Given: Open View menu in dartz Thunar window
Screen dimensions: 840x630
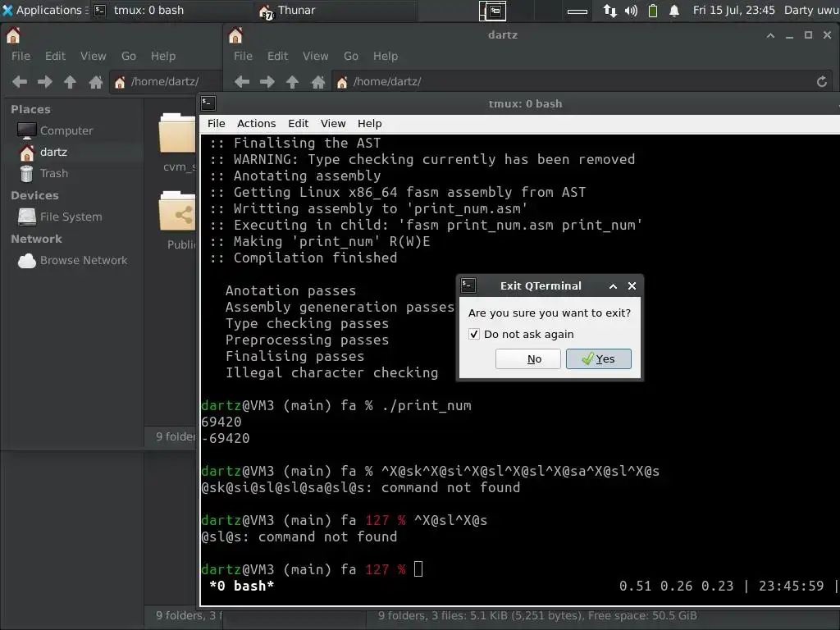Looking at the screenshot, I should tap(316, 57).
